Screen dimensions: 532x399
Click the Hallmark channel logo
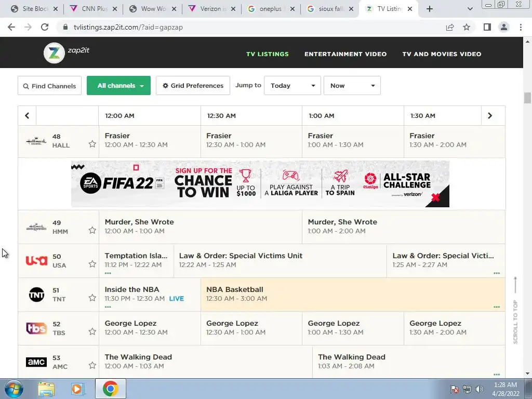36,141
